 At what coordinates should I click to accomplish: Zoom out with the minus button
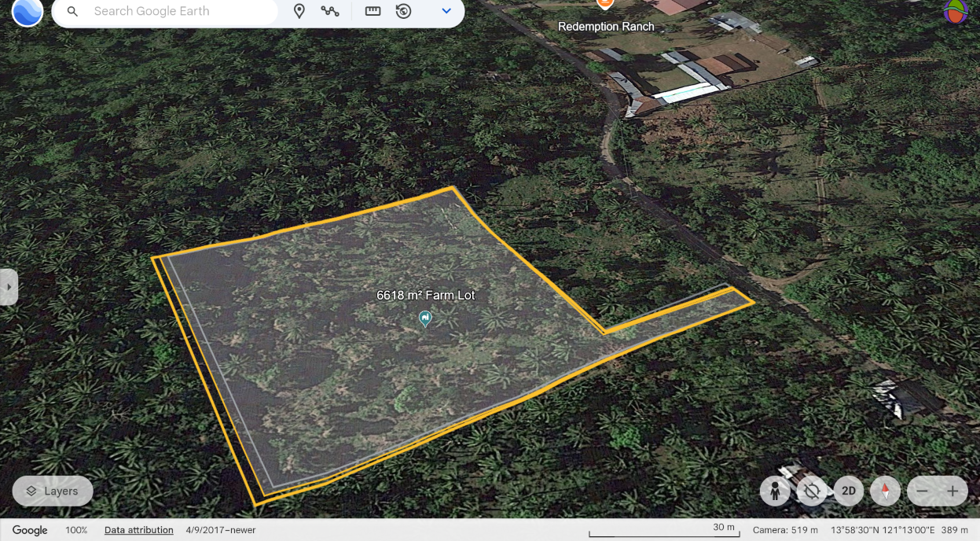tap(923, 491)
